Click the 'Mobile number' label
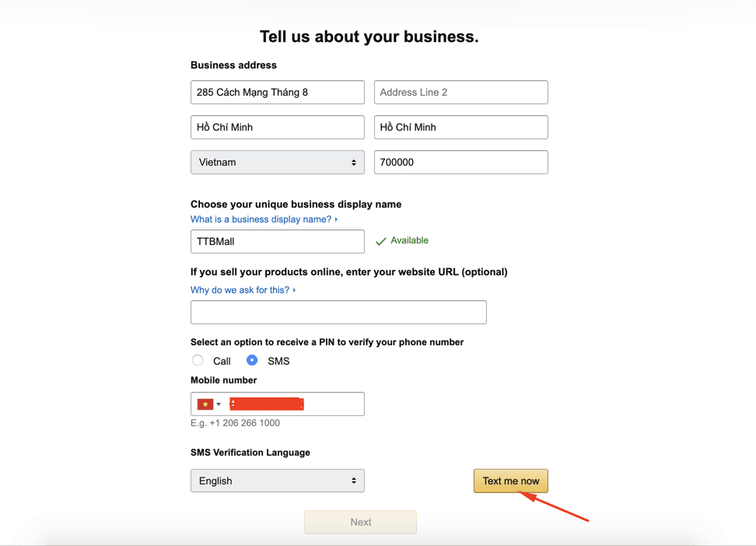Screen dimensions: 756x546 coord(223,380)
